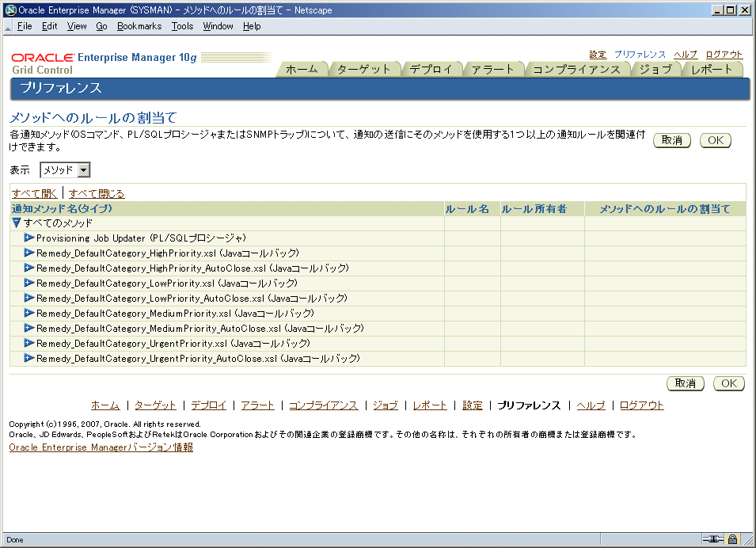Click the footer ログアウト link
756x548 pixels.
click(642, 405)
